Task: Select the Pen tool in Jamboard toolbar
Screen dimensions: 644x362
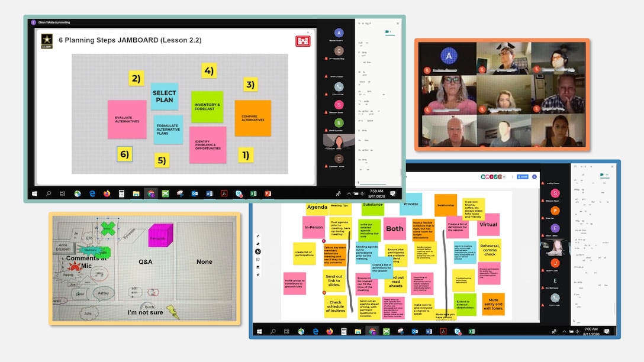Action: 258,236
